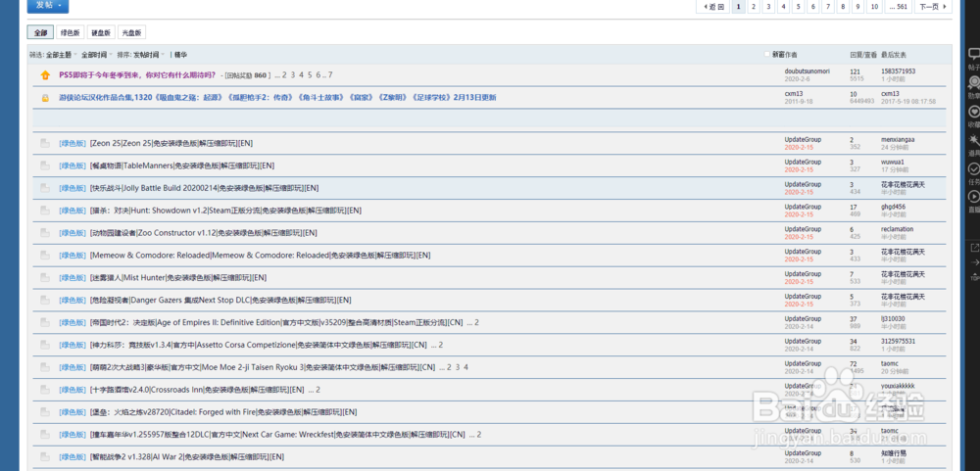This screenshot has height=471, width=980.
Task: Click the orange up-arrow pinned icon for the PS5 thread
Action: click(45, 75)
